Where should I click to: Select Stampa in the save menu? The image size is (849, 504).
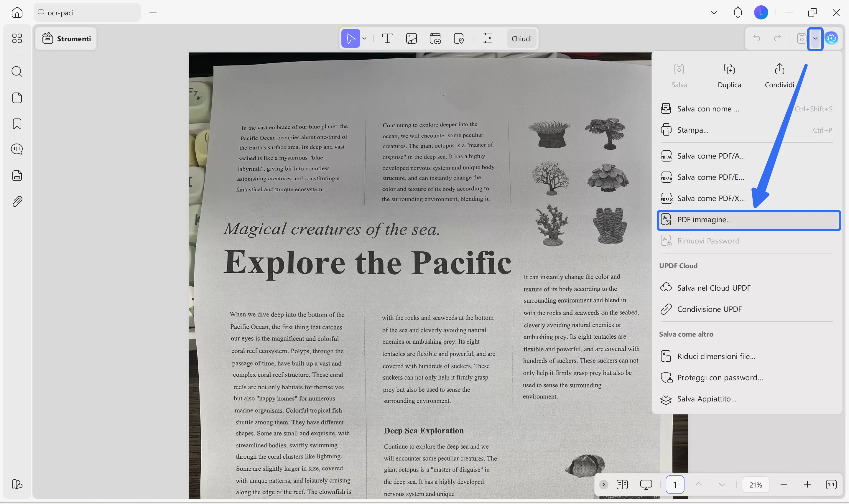(x=693, y=130)
